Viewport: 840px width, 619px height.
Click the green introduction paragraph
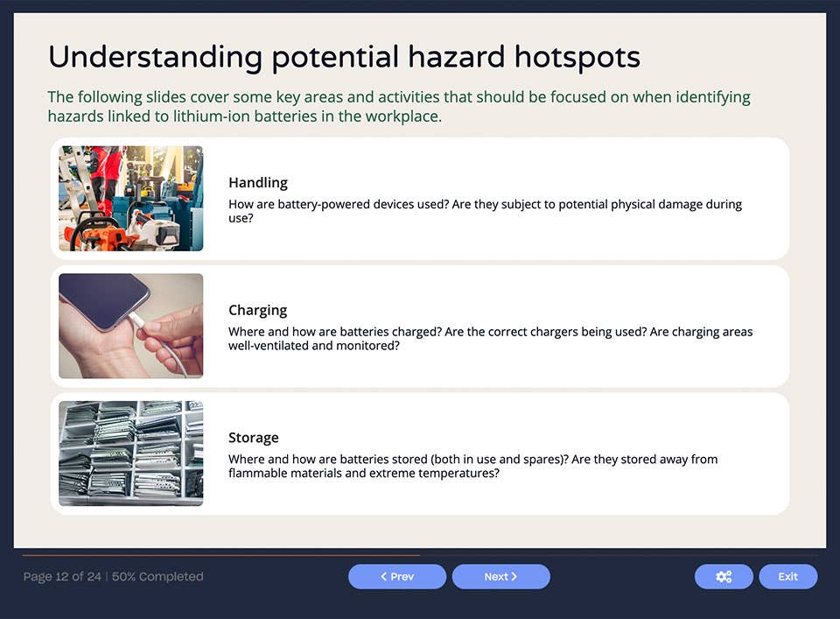pyautogui.click(x=399, y=106)
